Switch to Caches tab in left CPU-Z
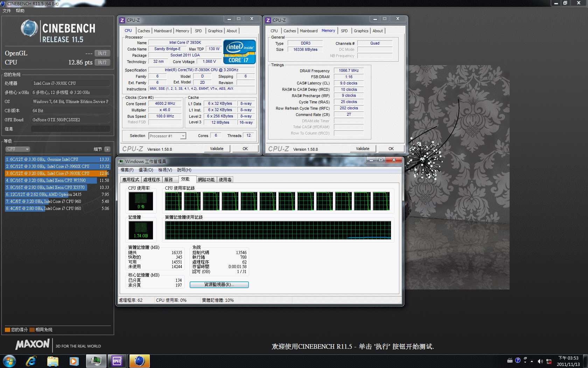The width and height of the screenshot is (588, 368). click(x=143, y=31)
